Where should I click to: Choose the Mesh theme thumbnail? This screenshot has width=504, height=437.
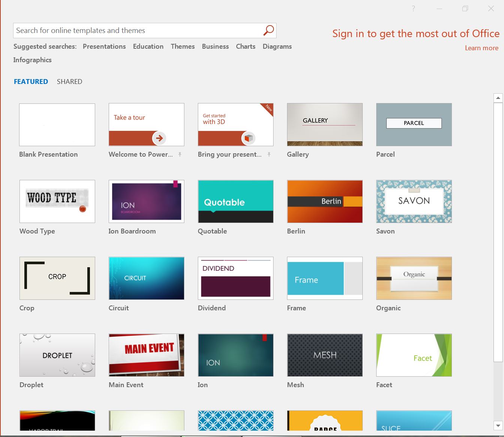[325, 355]
